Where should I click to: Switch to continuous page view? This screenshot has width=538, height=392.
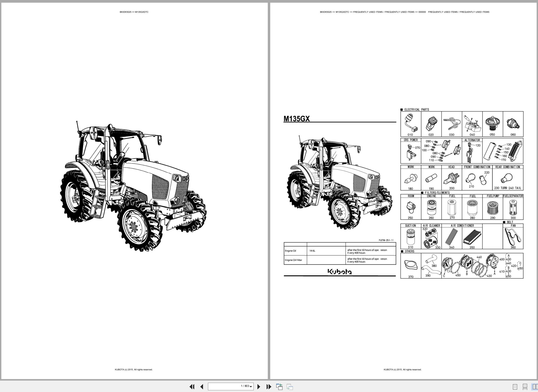[x=525, y=387]
